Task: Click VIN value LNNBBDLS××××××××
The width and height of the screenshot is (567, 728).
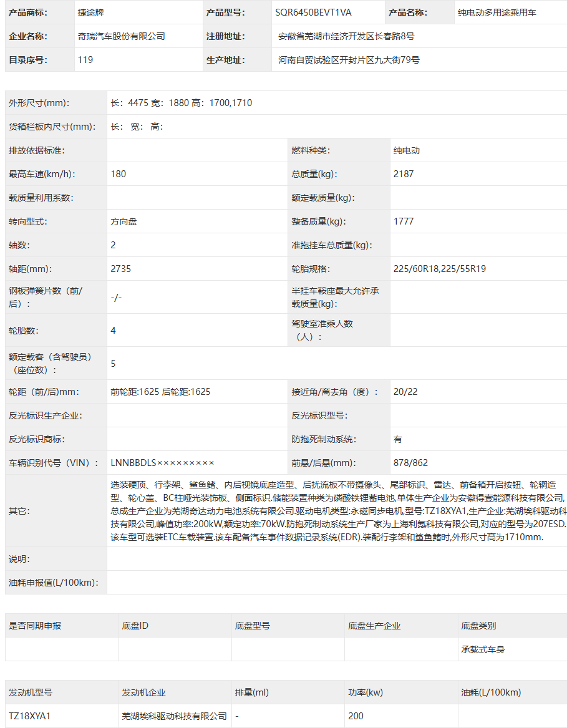Action: tap(163, 463)
